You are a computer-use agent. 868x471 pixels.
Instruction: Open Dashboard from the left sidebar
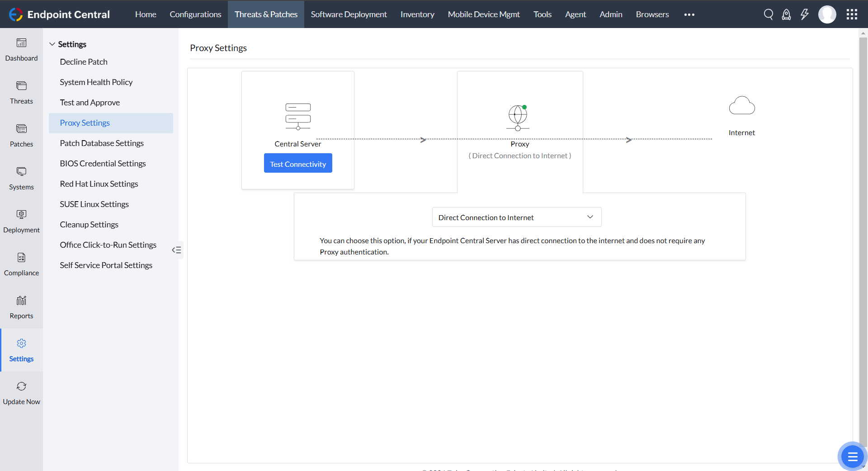[21, 50]
